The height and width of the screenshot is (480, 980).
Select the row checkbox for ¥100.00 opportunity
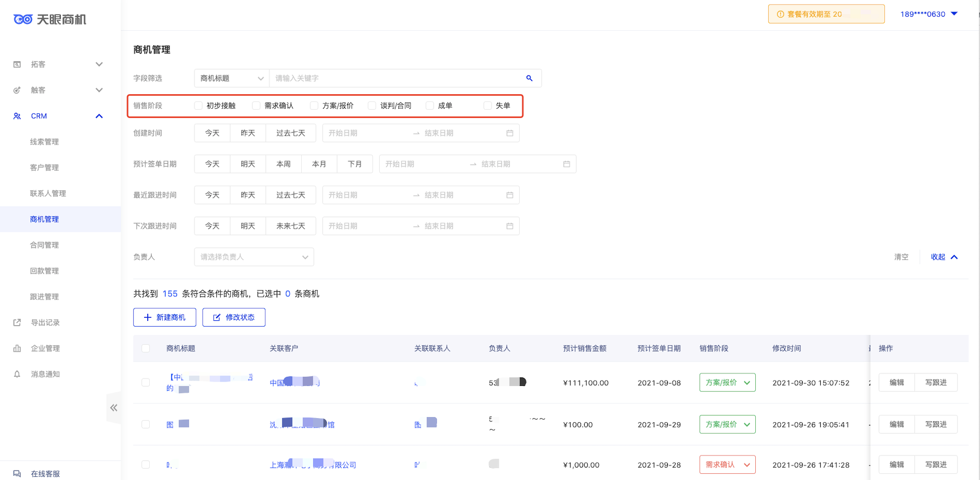tap(146, 424)
